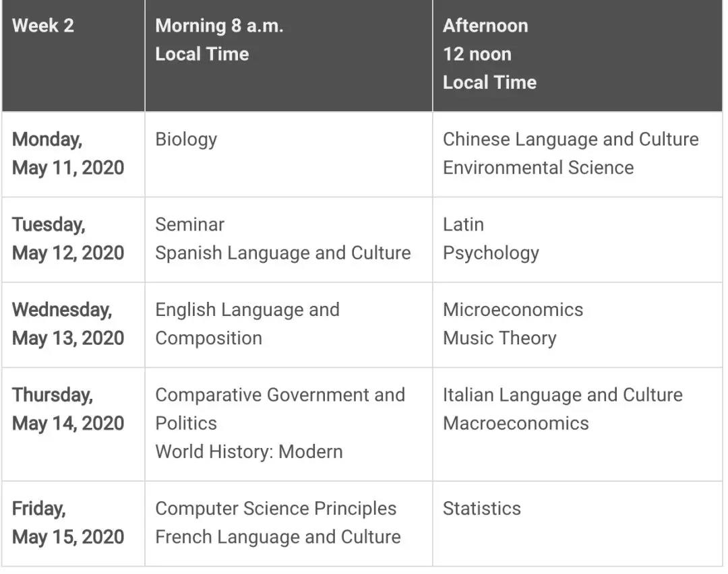Select the Statistics exam entry

481,509
